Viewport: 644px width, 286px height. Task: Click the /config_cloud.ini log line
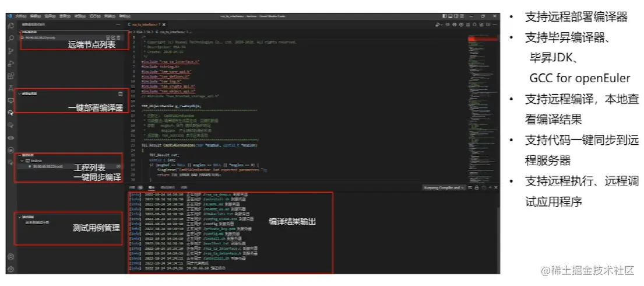191,219
